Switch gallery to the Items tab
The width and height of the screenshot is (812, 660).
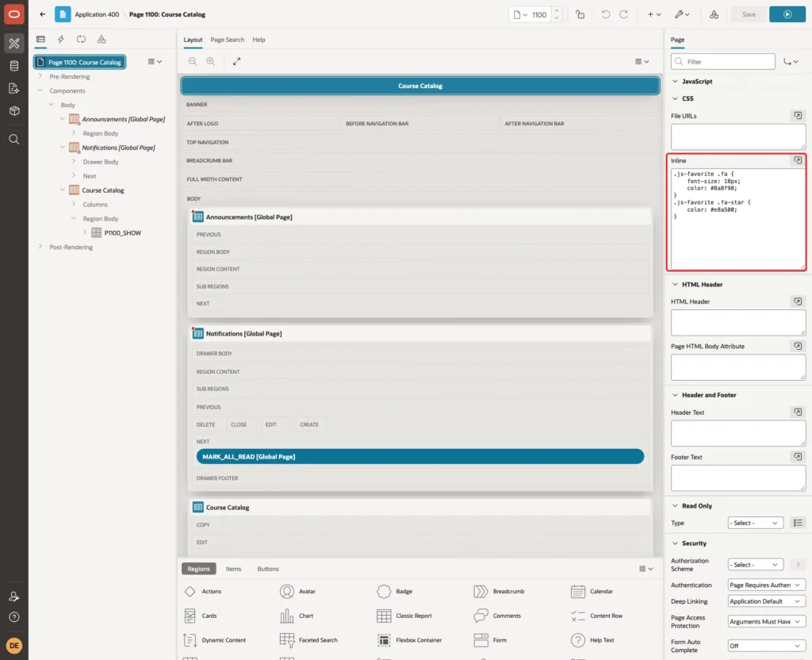point(234,568)
